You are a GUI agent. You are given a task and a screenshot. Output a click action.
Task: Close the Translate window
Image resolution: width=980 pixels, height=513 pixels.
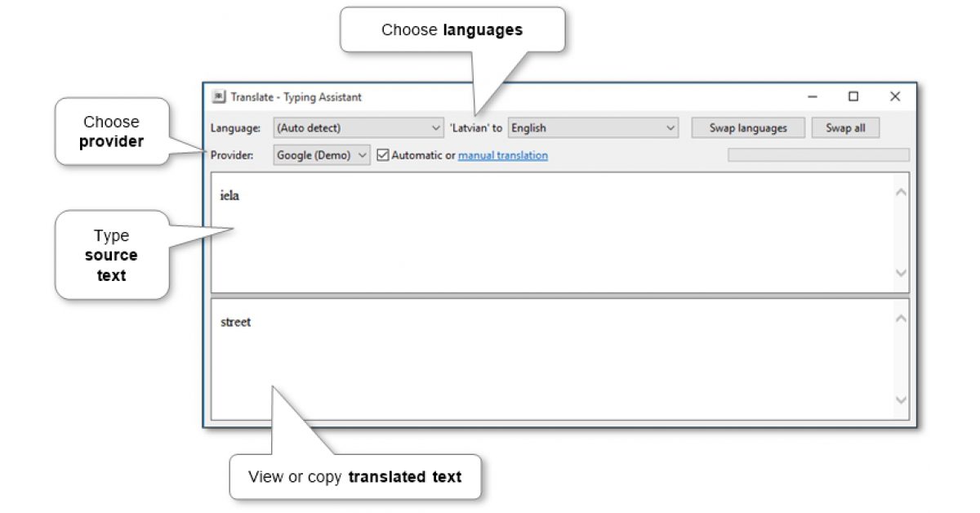pos(895,96)
